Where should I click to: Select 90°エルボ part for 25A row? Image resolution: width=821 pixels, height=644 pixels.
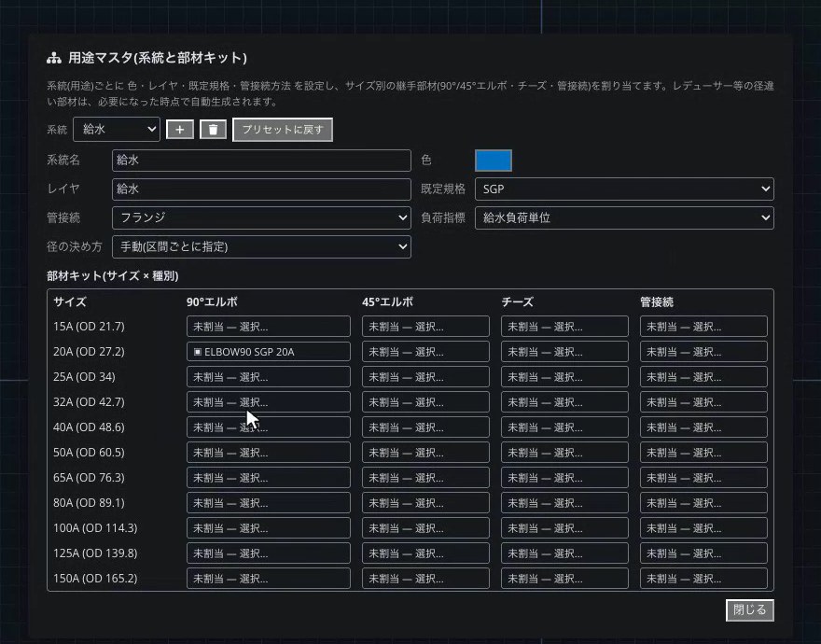269,377
